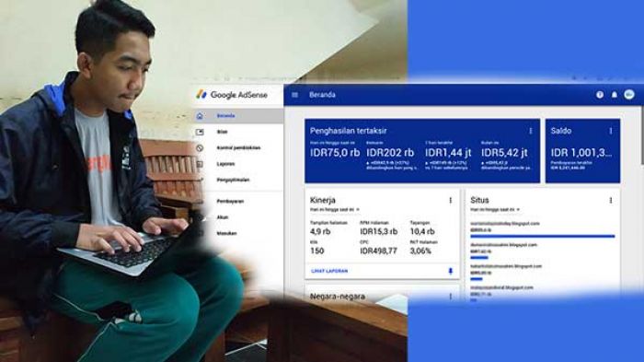Open Laporan in the sidebar
This screenshot has width=644, height=362.
[x=225, y=164]
